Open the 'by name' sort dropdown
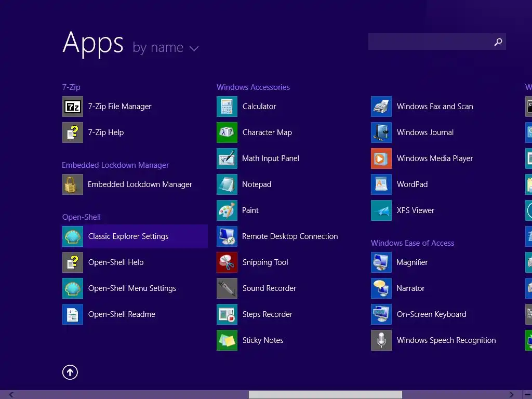 coord(166,48)
